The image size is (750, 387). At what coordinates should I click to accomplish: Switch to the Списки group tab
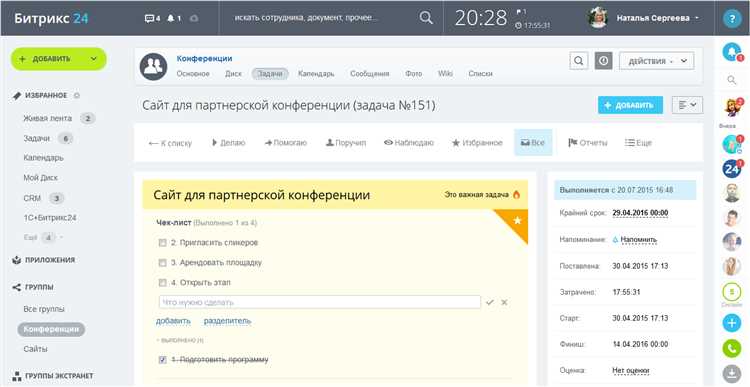click(481, 74)
